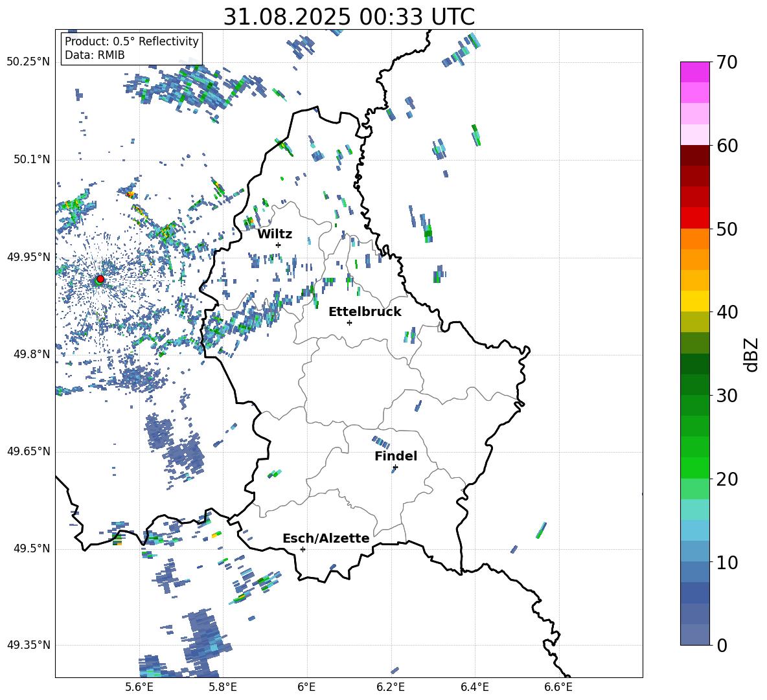This screenshot has width=767, height=700.
Task: Click the 6.2°E longitude label
Action: pyautogui.click(x=391, y=687)
